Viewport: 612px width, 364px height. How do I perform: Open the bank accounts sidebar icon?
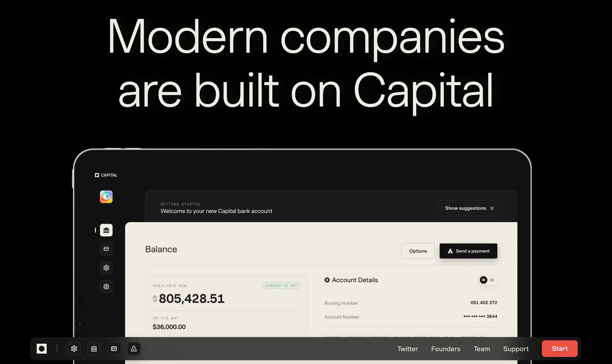106,230
